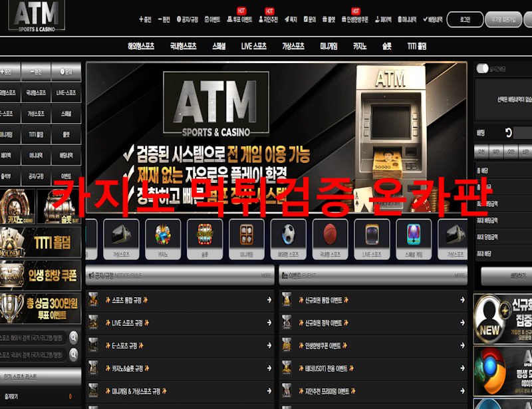Viewport: 532px width, 409px height.
Task: Select TITI 홀덤 in the main menu bar
Action: pyautogui.click(x=417, y=46)
